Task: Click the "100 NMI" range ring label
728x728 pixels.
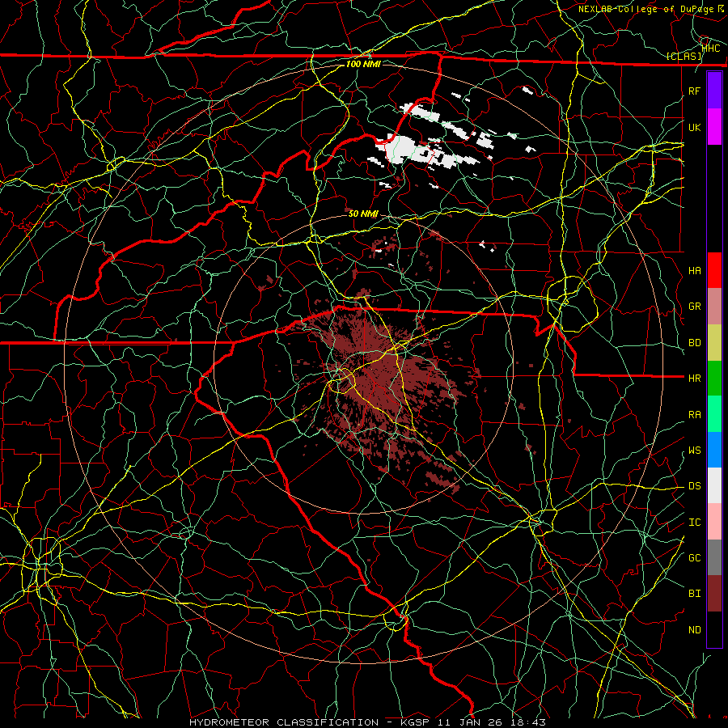Action: click(363, 64)
